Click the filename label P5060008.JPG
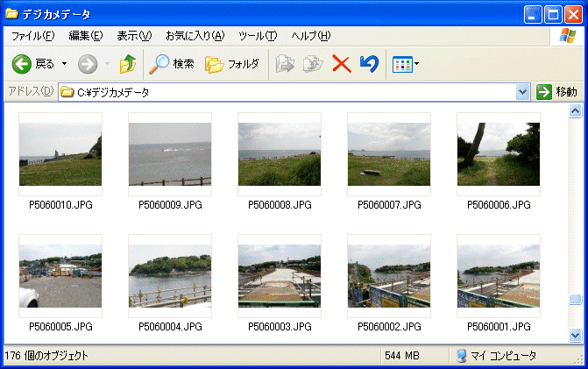 [280, 205]
